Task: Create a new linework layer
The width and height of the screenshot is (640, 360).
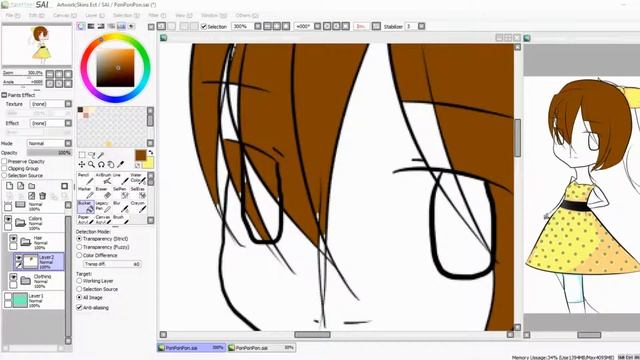Action: [20, 186]
